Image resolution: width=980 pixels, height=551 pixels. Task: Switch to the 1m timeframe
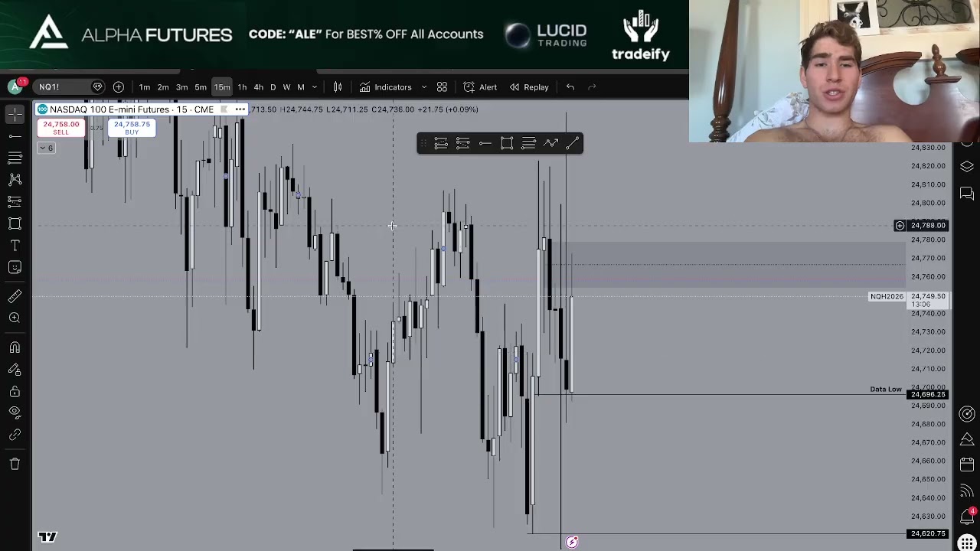pyautogui.click(x=145, y=87)
